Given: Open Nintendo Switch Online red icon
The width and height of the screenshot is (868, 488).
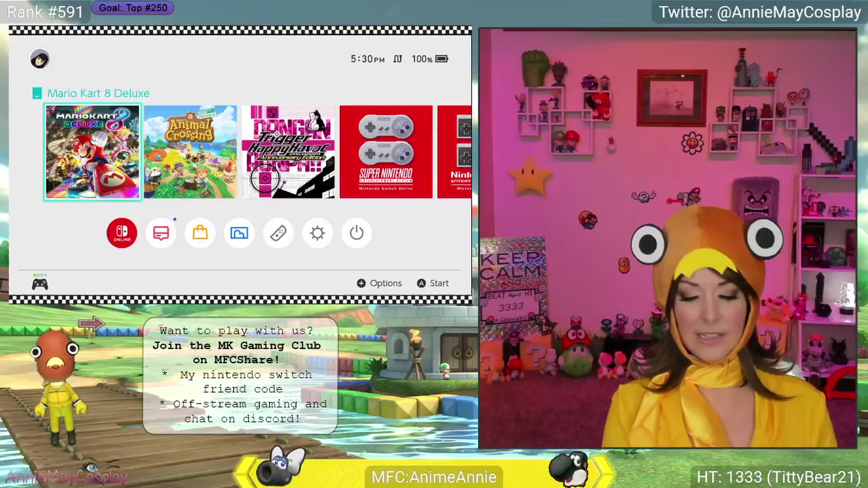Looking at the screenshot, I should tap(122, 233).
